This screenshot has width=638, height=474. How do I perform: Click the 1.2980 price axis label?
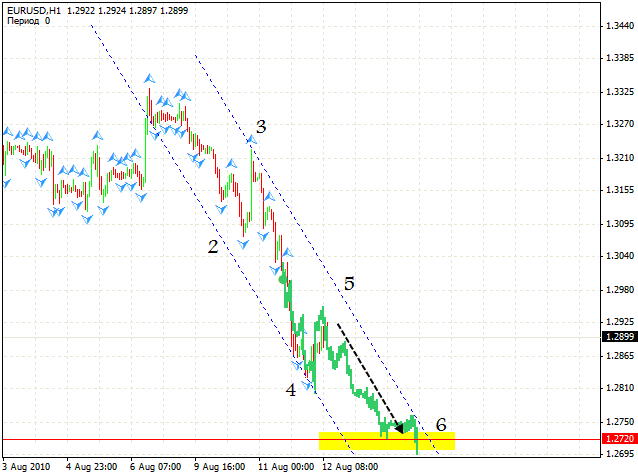620,290
